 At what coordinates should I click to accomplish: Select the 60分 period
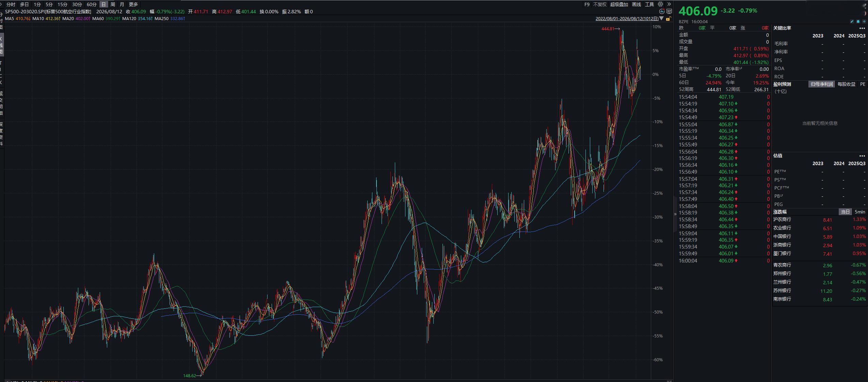92,4
